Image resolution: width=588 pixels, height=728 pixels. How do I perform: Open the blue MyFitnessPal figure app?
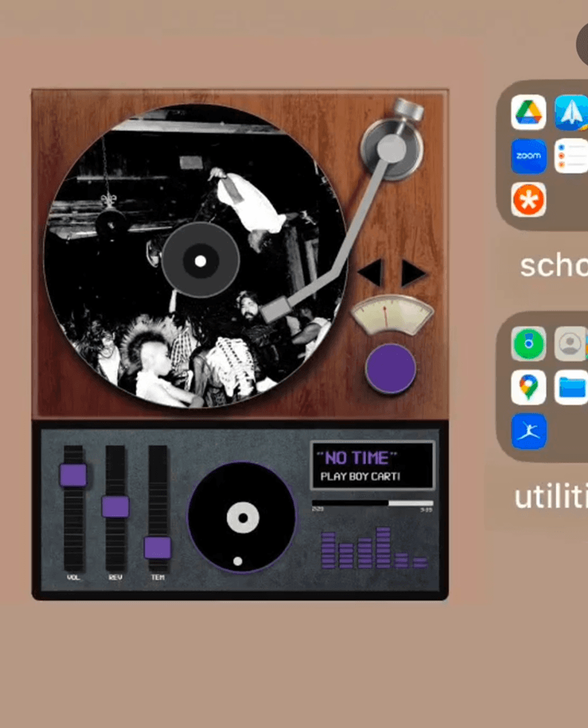[529, 431]
